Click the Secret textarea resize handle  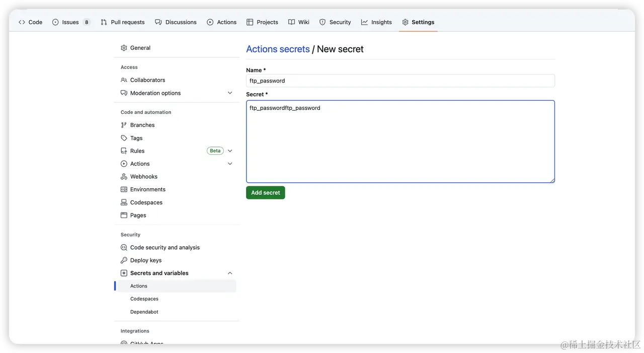552,180
